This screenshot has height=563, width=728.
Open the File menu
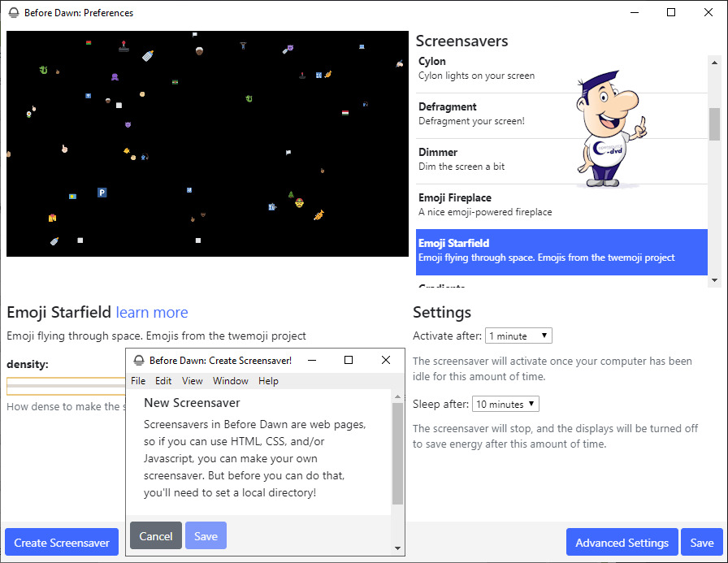pos(138,381)
